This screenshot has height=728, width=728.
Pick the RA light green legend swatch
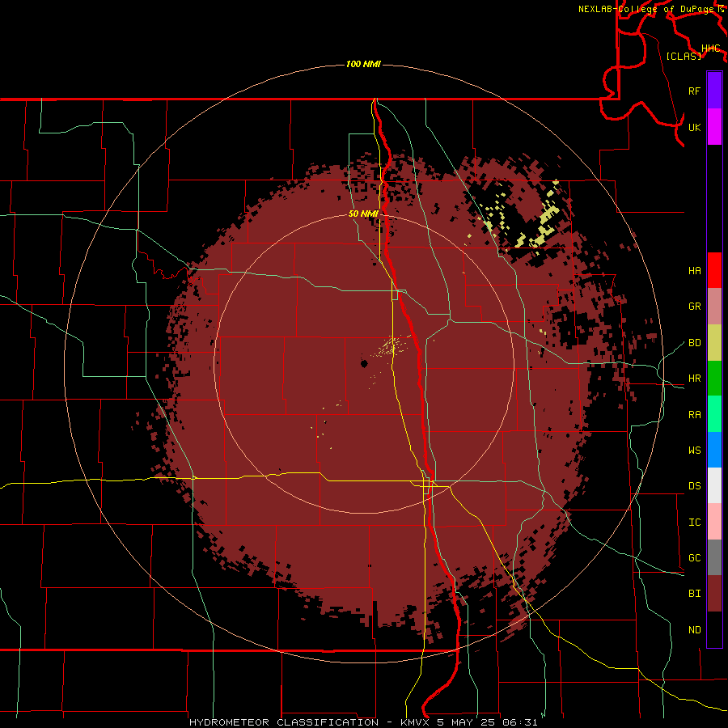(714, 414)
